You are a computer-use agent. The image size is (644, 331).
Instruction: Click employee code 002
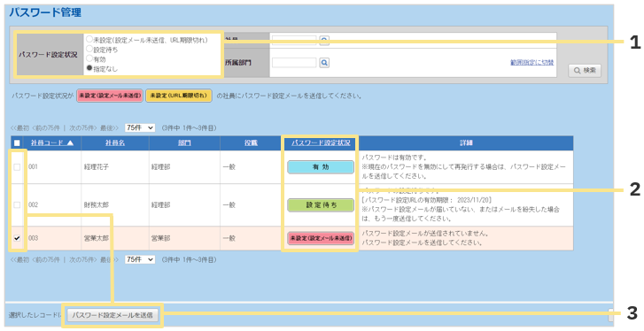[x=33, y=204]
